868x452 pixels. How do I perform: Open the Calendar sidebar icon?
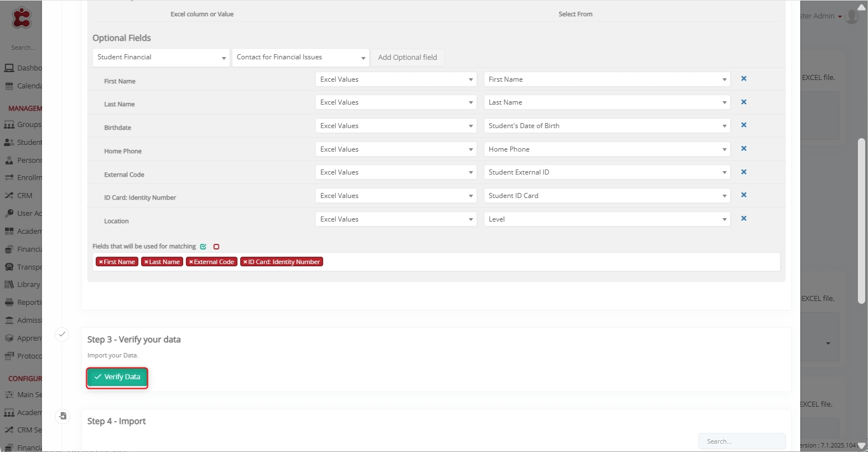9,86
